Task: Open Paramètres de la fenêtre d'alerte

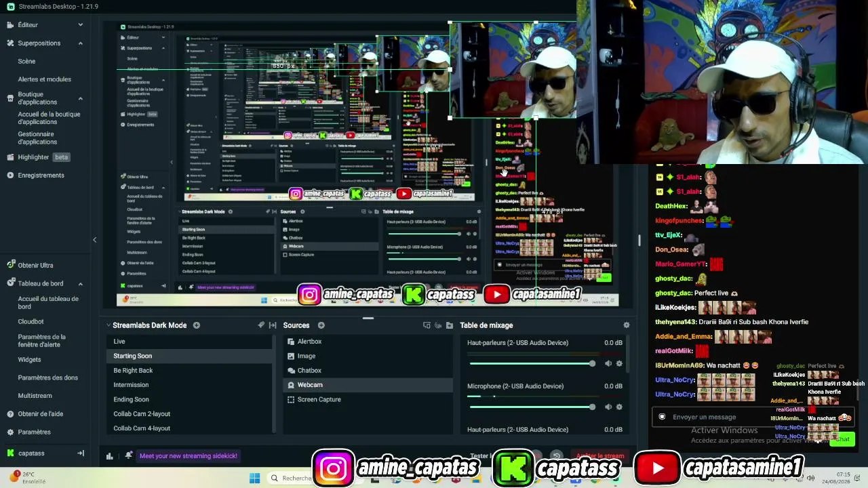Action: tap(42, 341)
